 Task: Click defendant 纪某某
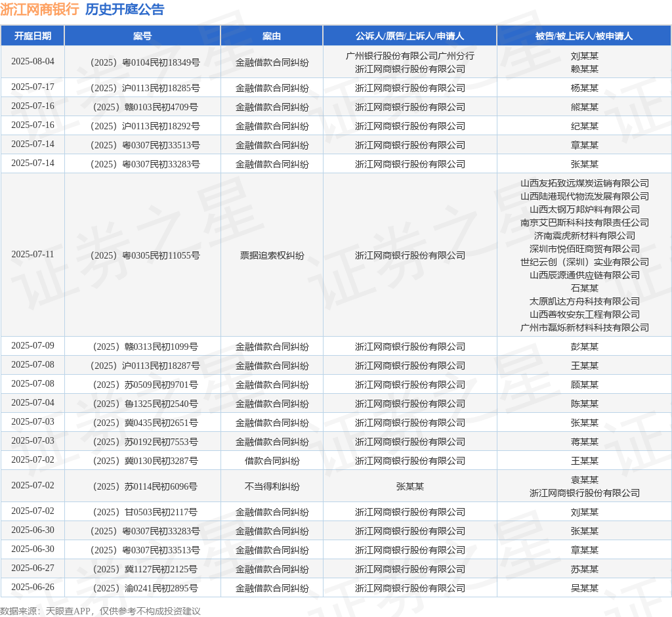[584, 126]
